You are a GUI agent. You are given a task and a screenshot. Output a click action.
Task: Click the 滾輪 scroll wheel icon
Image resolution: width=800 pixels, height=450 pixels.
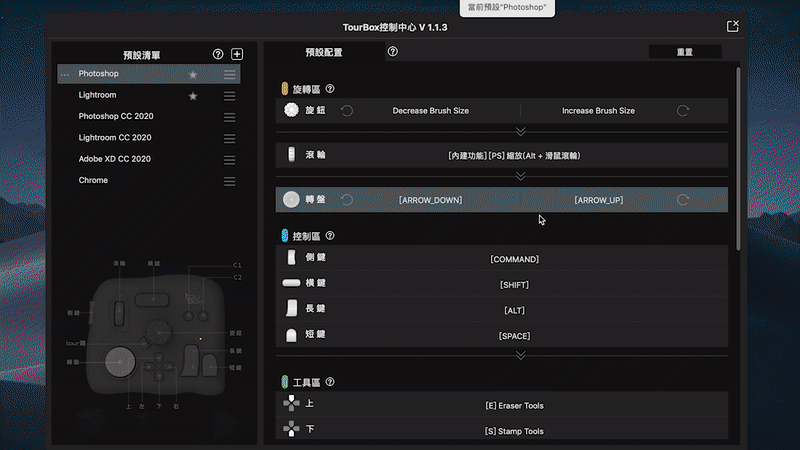point(291,154)
